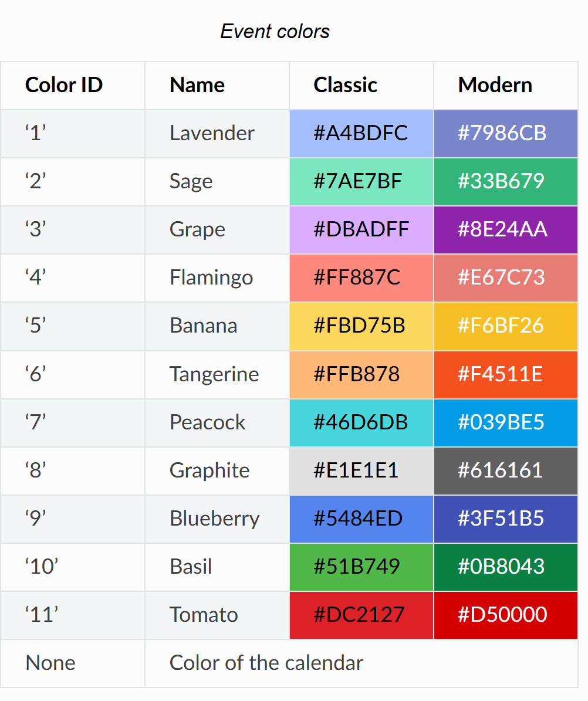Click the Peacock name cell

pyautogui.click(x=208, y=422)
